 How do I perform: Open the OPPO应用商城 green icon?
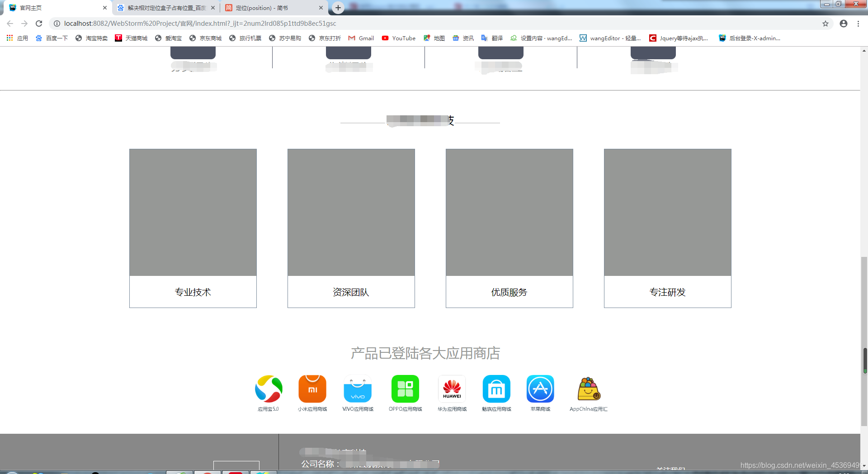[405, 389]
